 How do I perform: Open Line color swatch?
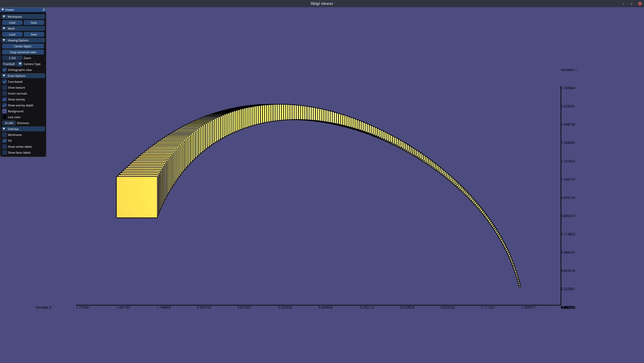(4, 117)
